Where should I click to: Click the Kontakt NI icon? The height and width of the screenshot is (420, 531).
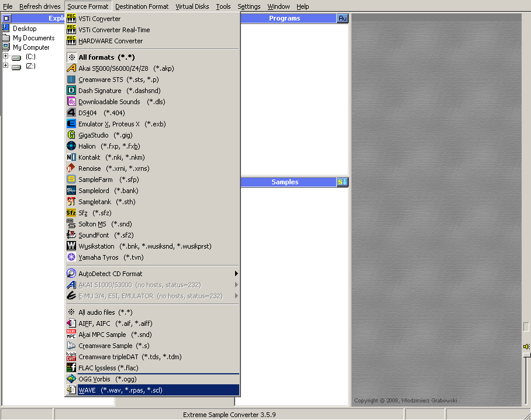point(71,157)
